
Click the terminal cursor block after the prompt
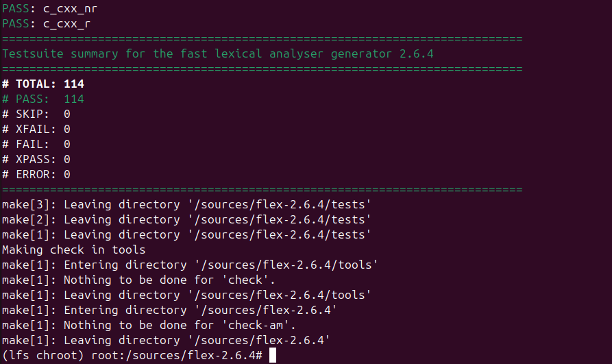coord(272,355)
